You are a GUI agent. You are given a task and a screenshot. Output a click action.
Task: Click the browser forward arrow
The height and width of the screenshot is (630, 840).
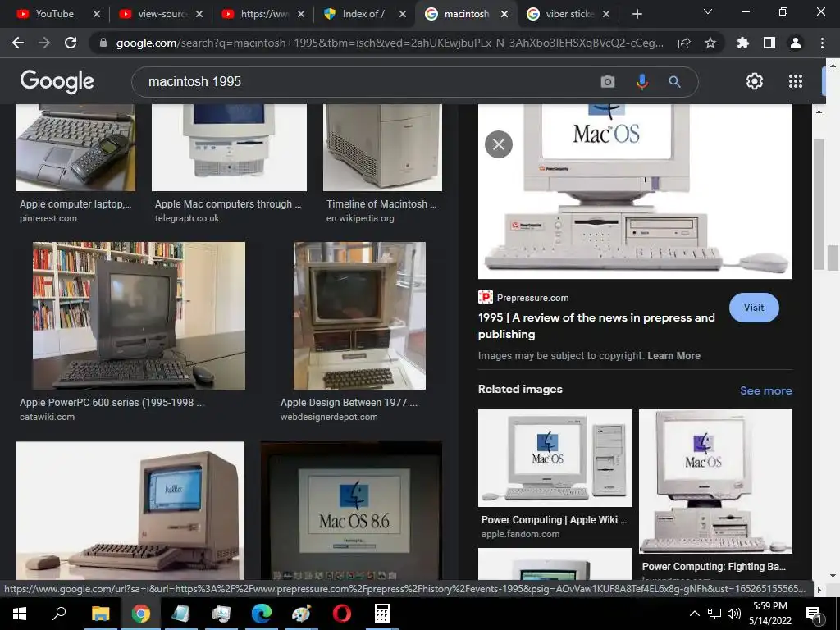point(44,43)
